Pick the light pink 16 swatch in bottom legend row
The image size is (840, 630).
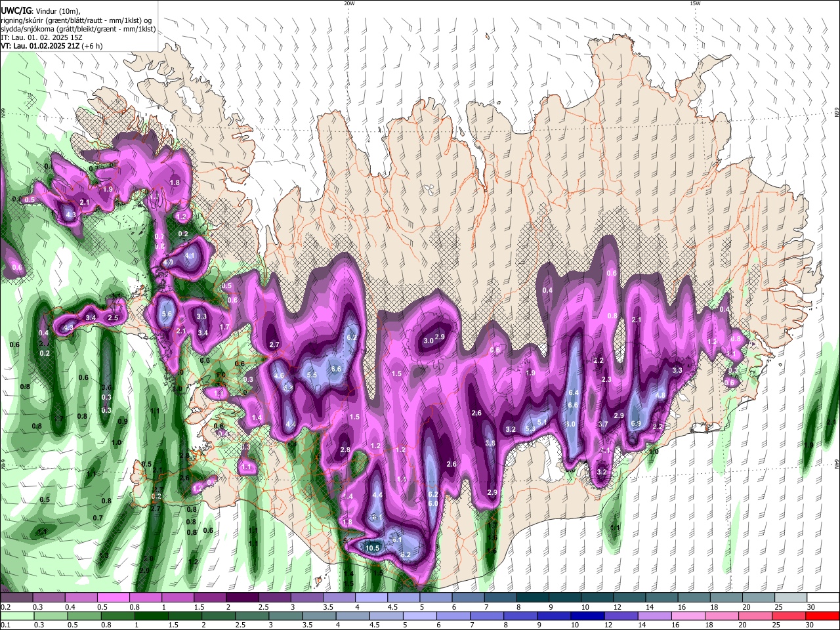click(688, 616)
